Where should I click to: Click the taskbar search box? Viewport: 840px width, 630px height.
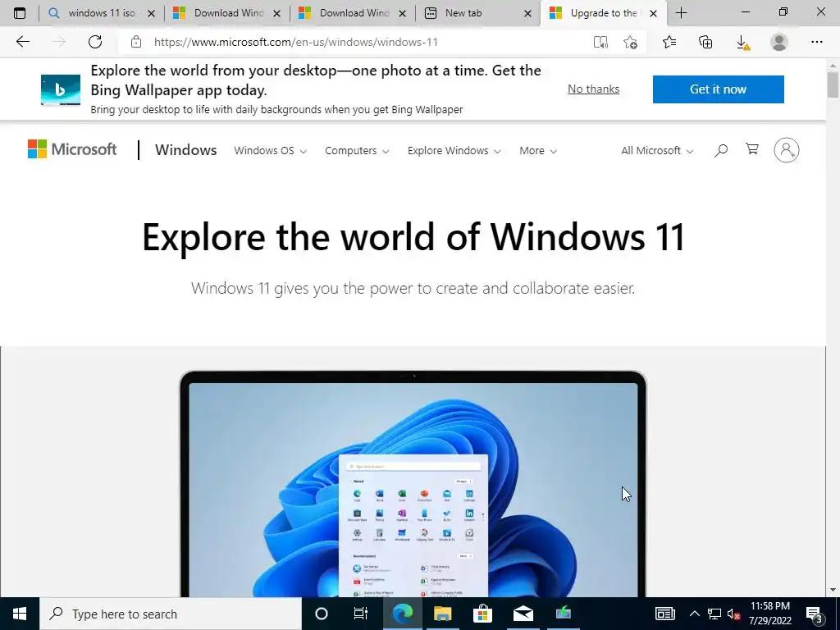pyautogui.click(x=171, y=614)
